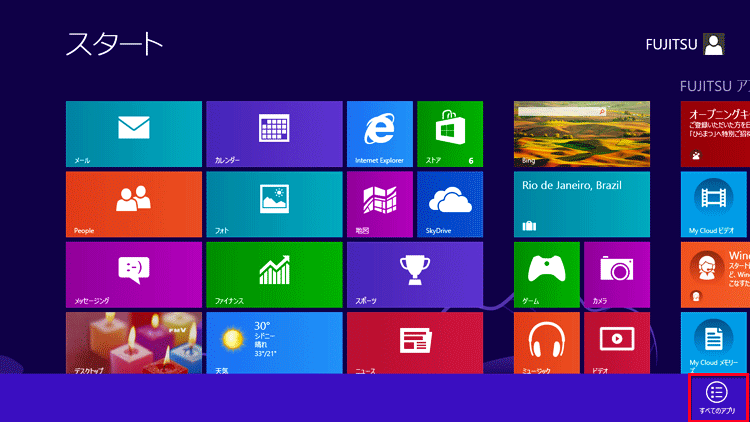Screen dimensions: 750x422
Task: Open the Maps (地図) tile
Action: pos(380,204)
